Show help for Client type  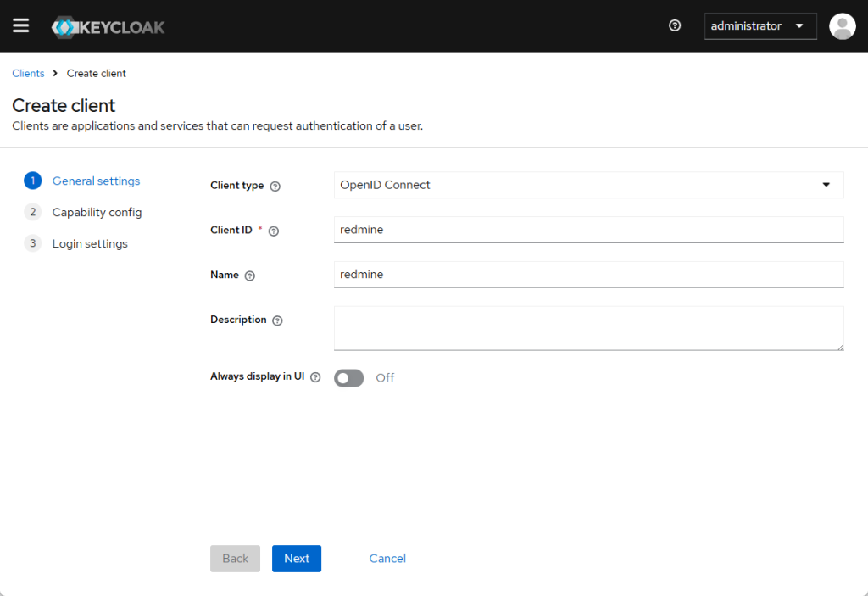click(275, 187)
